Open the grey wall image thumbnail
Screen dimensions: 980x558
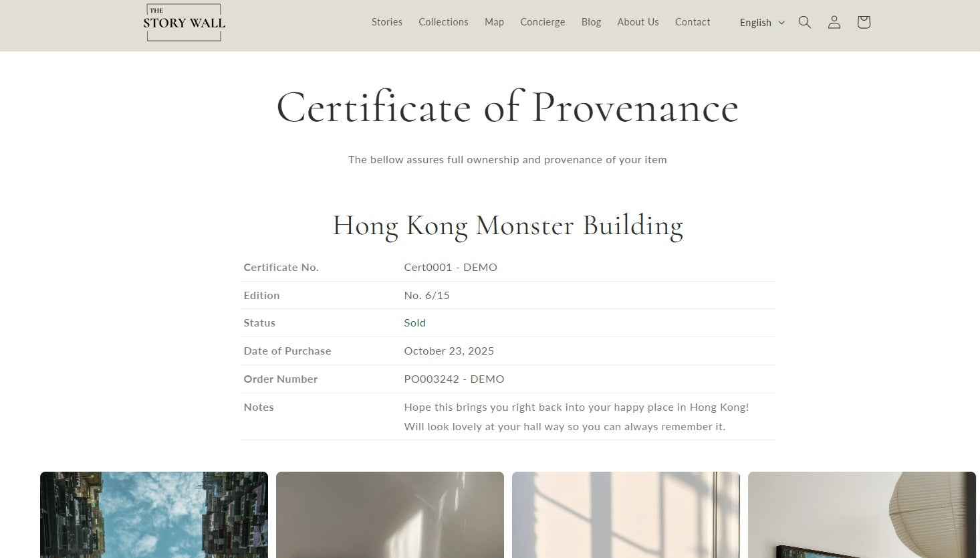[390, 515]
